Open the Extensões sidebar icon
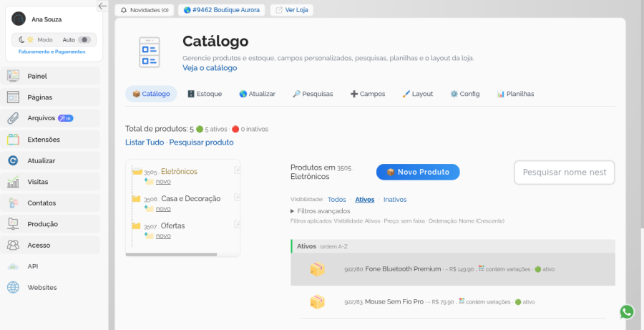The image size is (644, 330). (13, 140)
